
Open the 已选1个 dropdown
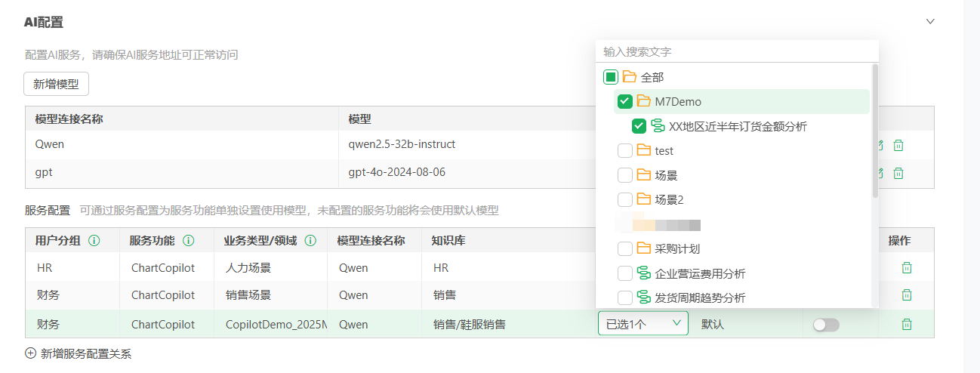click(643, 324)
